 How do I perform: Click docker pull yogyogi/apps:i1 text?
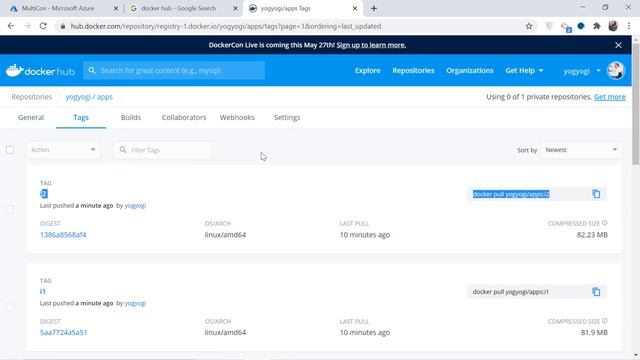[x=511, y=292]
